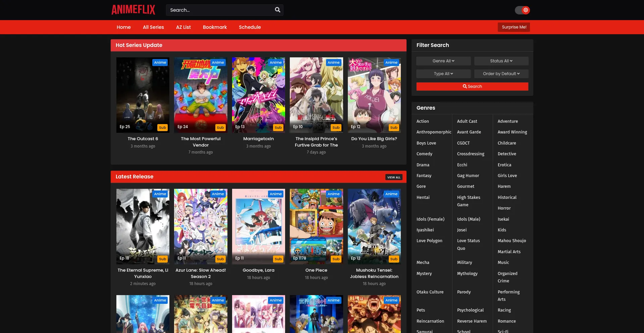Expand the Type All dropdown
Viewport: 644px width, 333px height.
click(x=443, y=74)
